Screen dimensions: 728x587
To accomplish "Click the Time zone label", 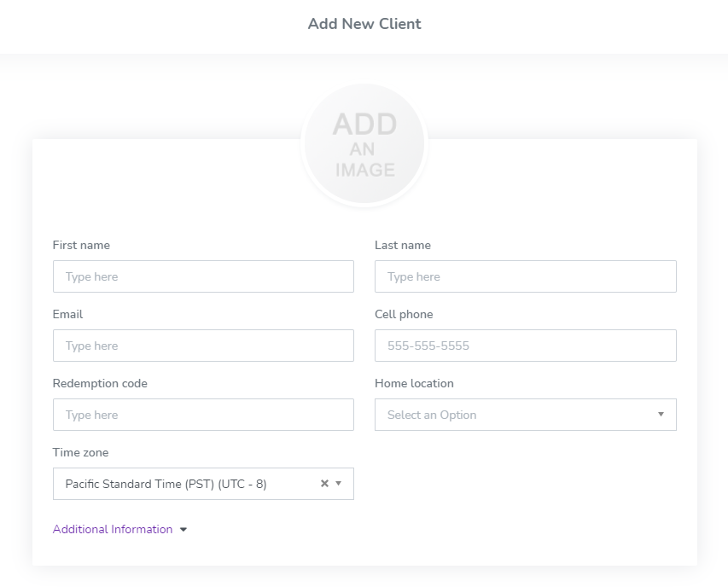I will pos(80,452).
